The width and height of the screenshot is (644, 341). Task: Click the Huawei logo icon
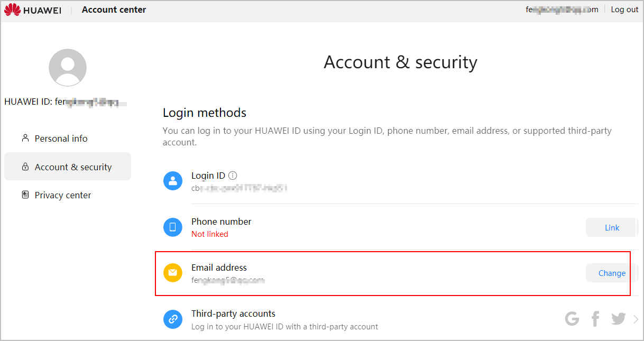[13, 10]
